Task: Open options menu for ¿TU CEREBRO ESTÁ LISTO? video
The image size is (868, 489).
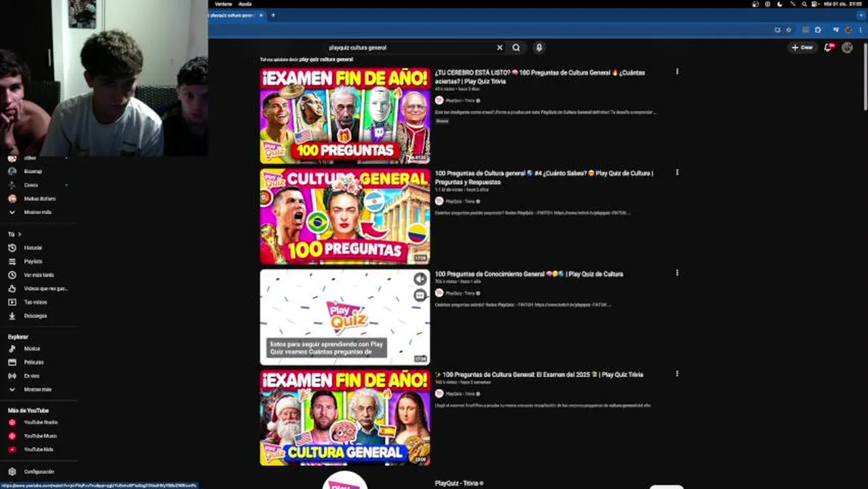Action: (x=677, y=71)
